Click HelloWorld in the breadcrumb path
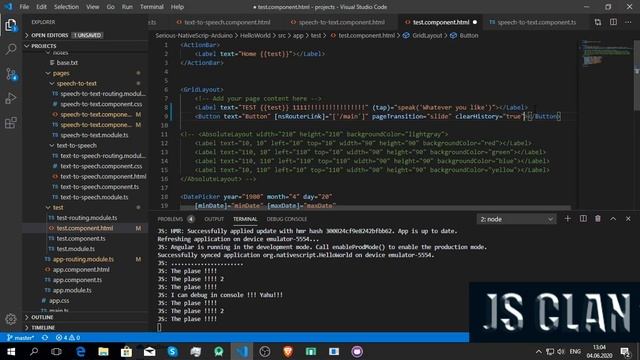The image size is (640, 360). [255, 36]
